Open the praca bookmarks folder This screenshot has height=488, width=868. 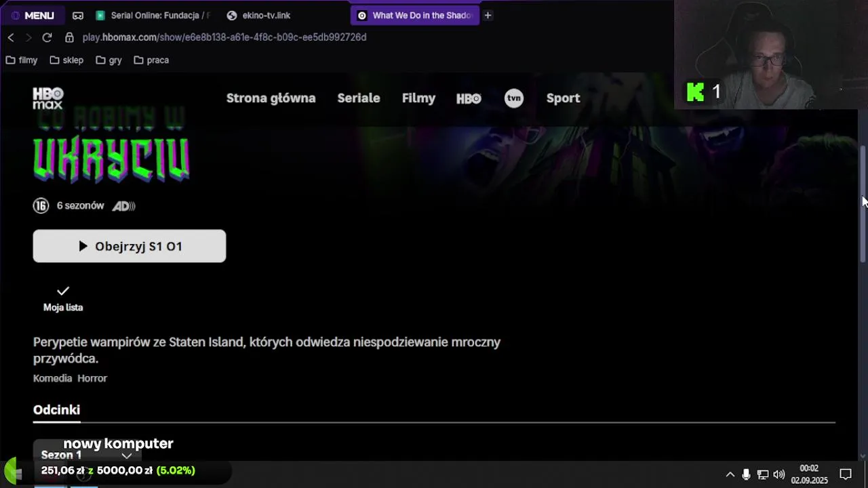151,60
